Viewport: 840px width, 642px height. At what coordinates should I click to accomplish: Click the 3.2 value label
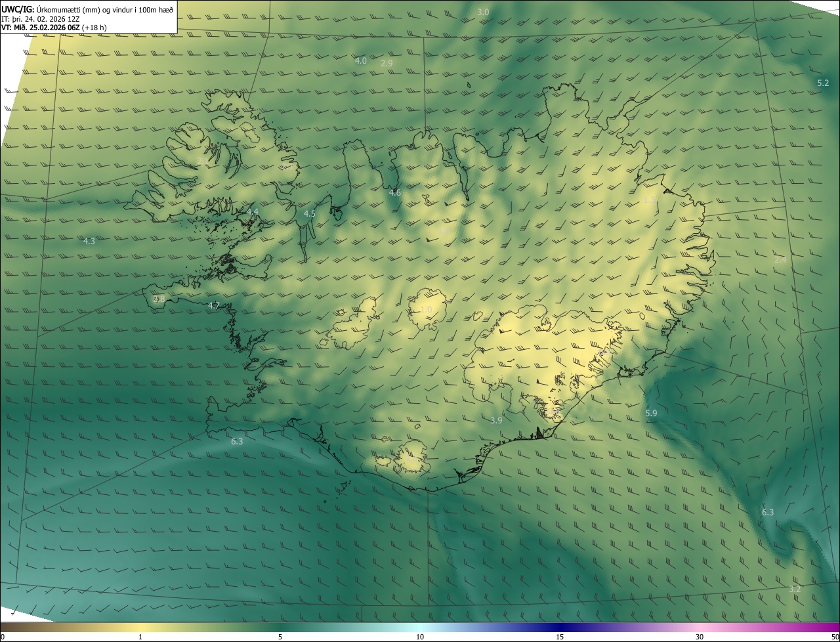795,589
